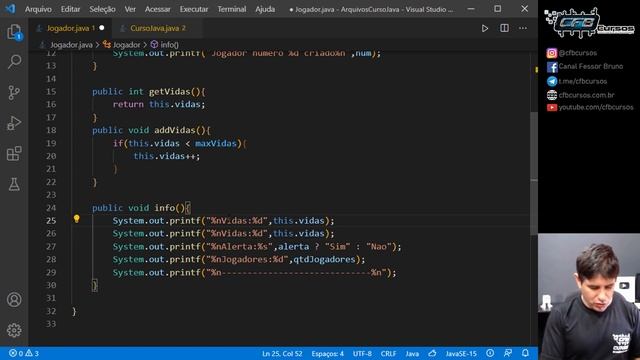Image resolution: width=640 pixels, height=360 pixels.
Task: Open the Arquivo menu
Action: (x=38, y=9)
